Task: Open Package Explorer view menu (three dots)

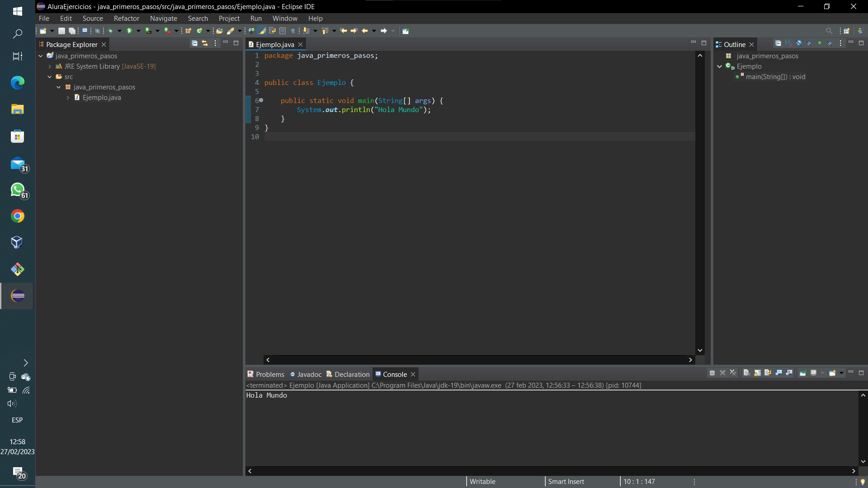Action: click(215, 43)
